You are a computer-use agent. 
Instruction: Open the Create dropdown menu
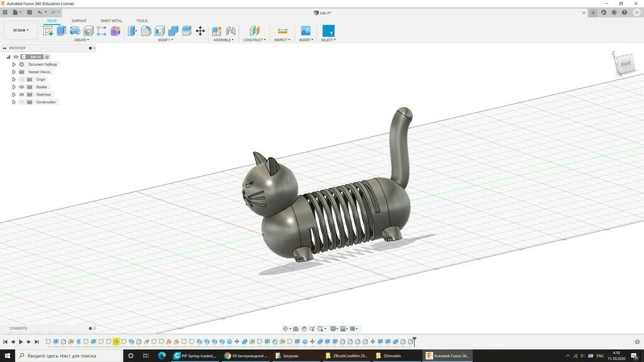[x=81, y=40]
